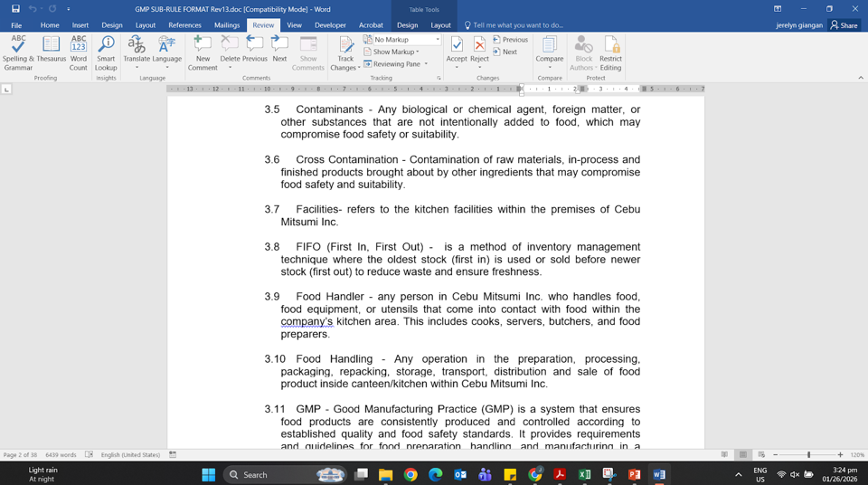
Task: Click the page count in status bar
Action: tap(20, 455)
